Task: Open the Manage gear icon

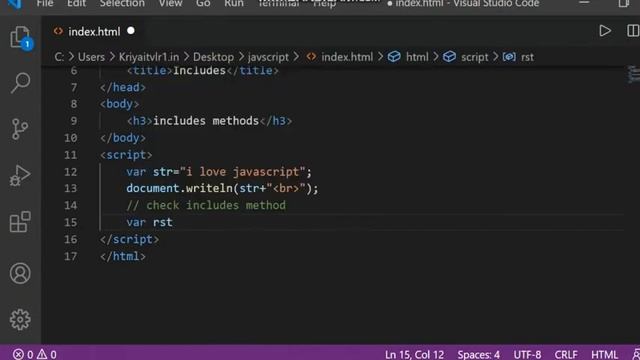Action: (20, 319)
